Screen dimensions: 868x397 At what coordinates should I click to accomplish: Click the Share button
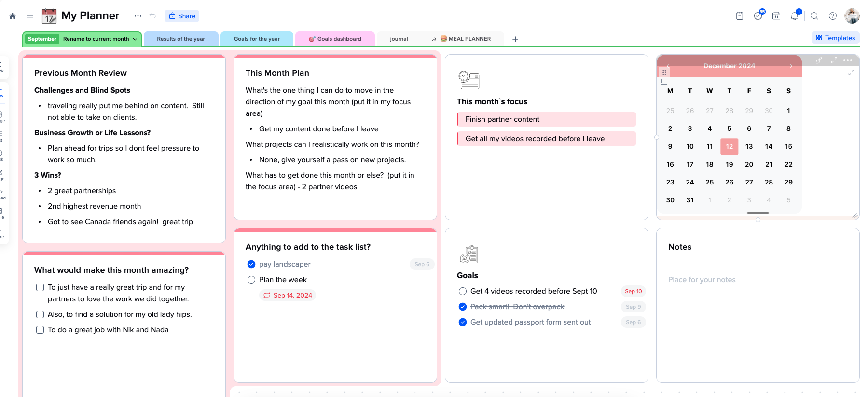pyautogui.click(x=182, y=16)
